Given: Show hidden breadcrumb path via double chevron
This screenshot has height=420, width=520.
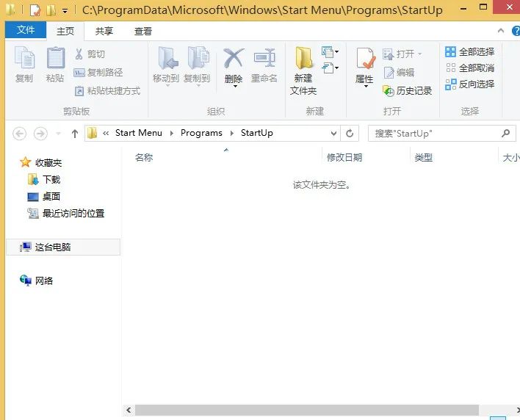Looking at the screenshot, I should (106, 133).
